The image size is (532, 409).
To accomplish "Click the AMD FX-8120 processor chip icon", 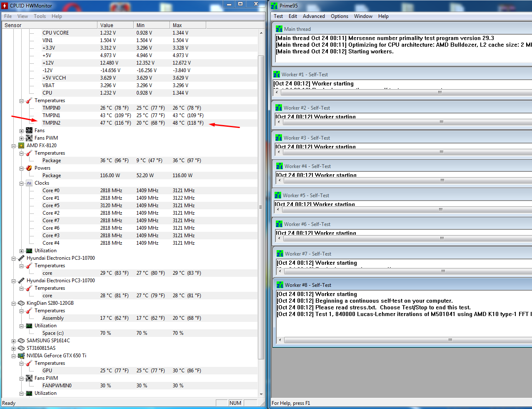I will point(21,146).
